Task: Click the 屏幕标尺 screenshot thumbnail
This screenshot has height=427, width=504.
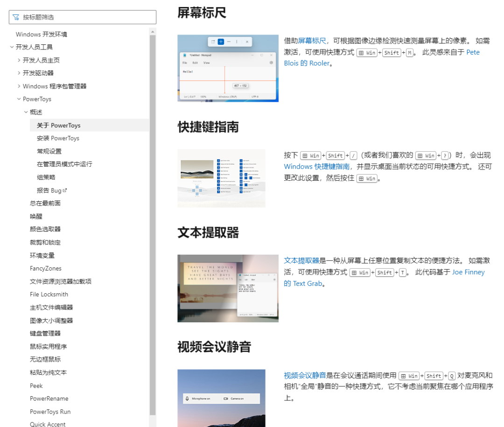Action: pos(228,68)
